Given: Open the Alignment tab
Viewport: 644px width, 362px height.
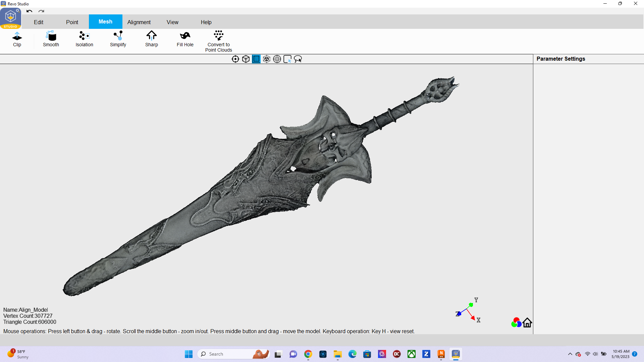Looking at the screenshot, I should point(139,22).
